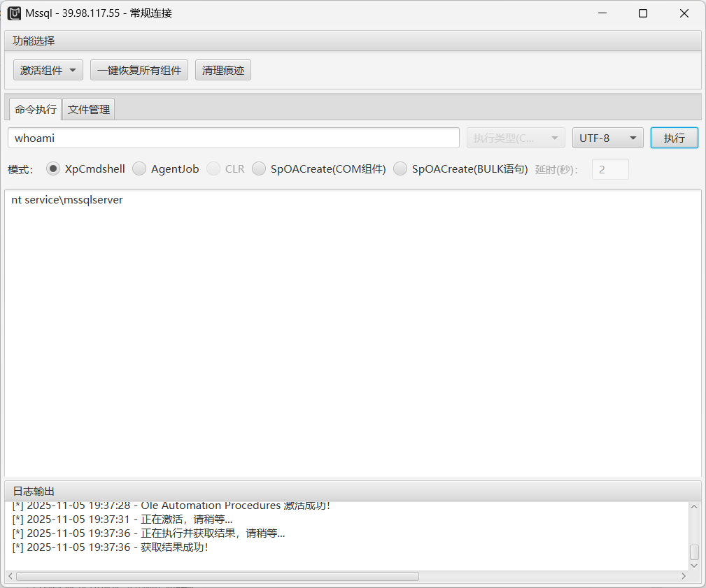Click the 日志输出 panel header
Viewport: 706px width, 588px height.
[x=33, y=491]
